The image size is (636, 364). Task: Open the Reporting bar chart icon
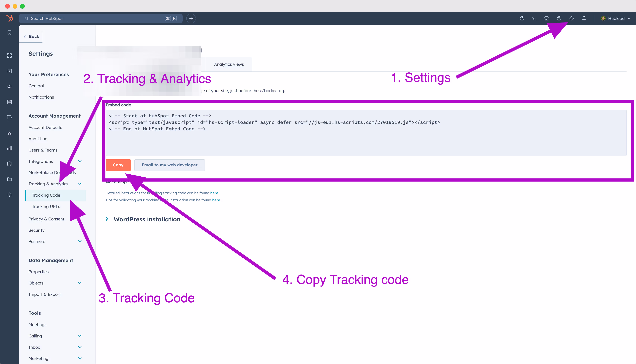tap(9, 148)
